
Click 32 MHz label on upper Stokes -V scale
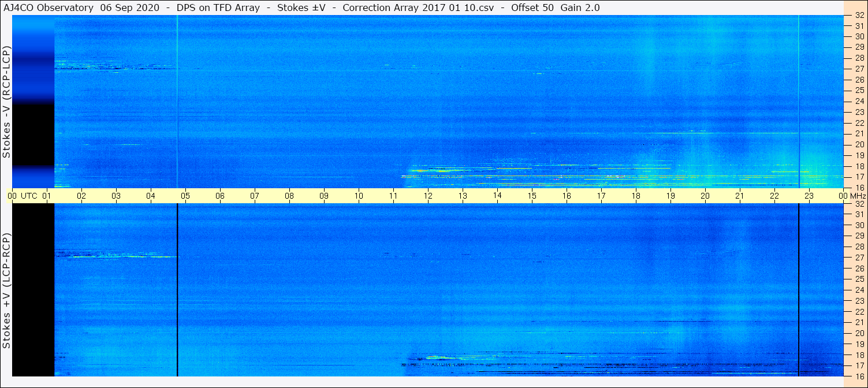click(859, 16)
